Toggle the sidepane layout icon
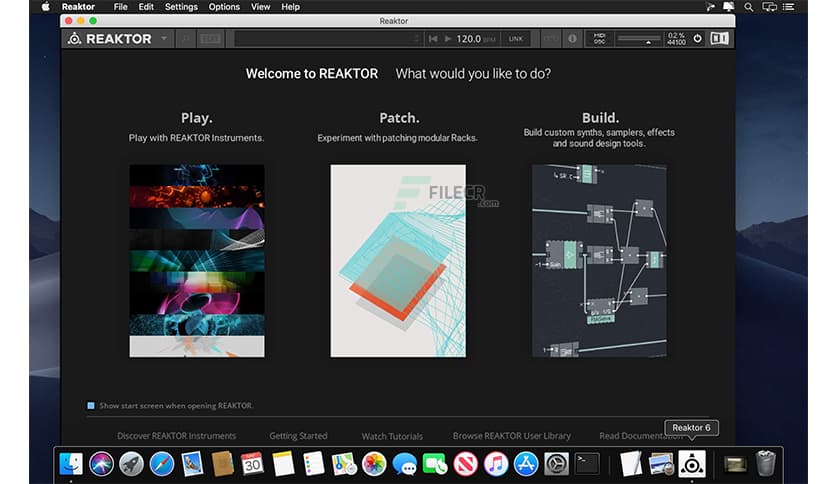Viewport: 836px width, 484px height. (x=719, y=38)
